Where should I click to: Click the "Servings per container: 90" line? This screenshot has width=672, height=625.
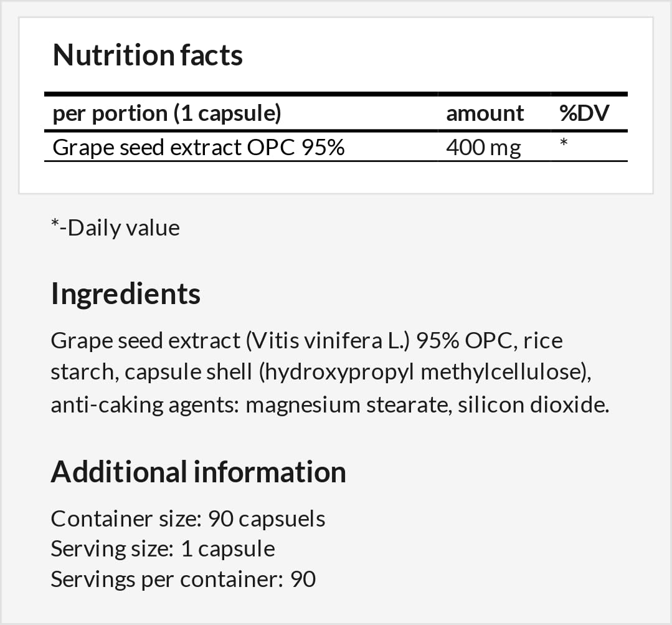coord(183,580)
